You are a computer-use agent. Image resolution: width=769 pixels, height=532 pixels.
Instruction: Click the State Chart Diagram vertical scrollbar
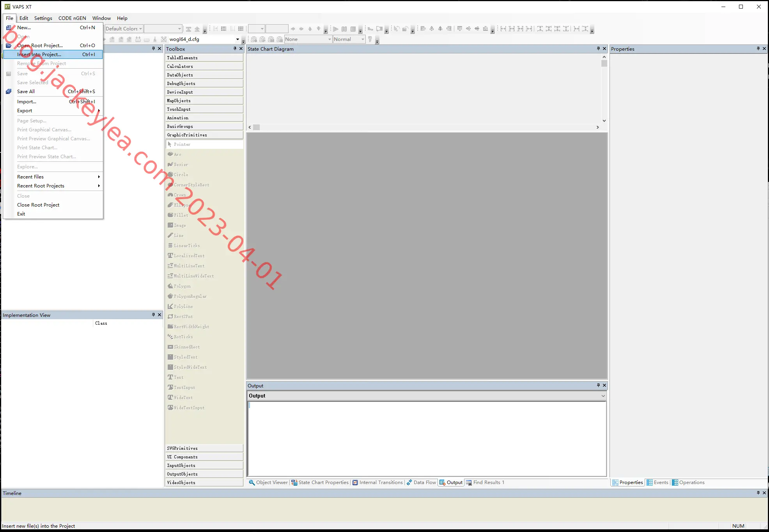604,89
